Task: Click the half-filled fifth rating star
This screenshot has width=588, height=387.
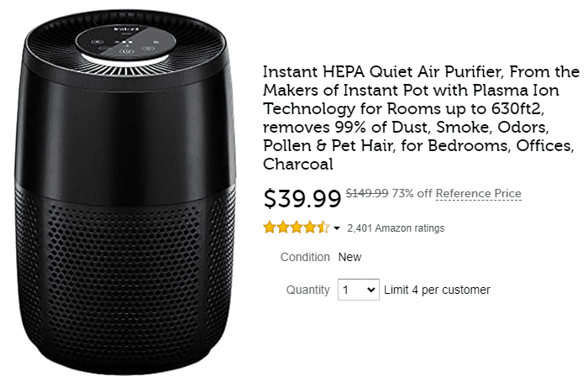Action: [323, 227]
